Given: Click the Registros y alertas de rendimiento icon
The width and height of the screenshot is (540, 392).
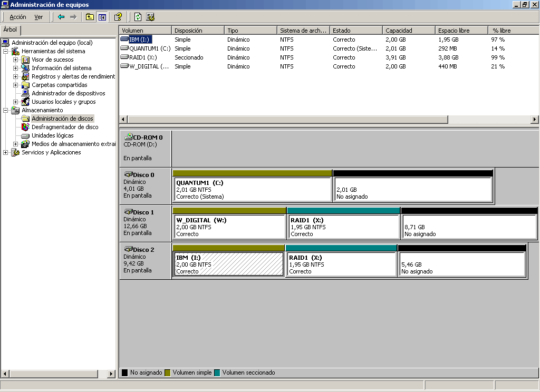Looking at the screenshot, I should click(25, 76).
